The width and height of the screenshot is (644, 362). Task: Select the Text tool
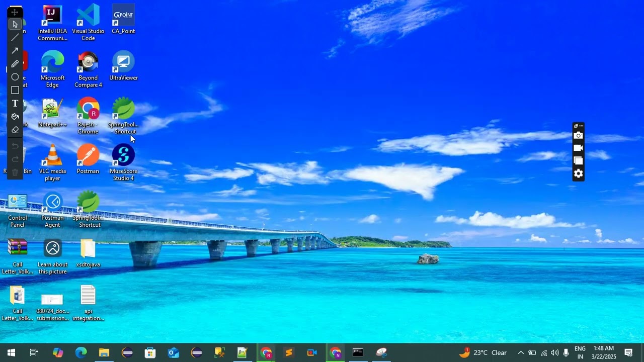(x=15, y=103)
